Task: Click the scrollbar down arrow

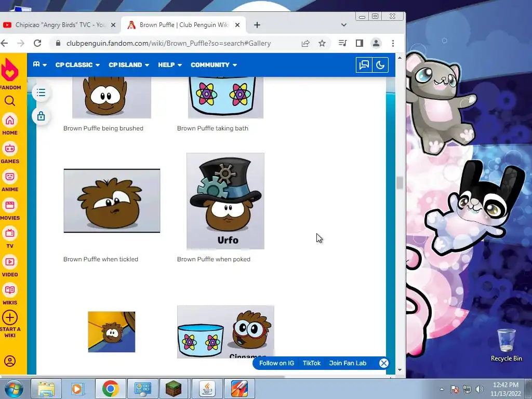Action: point(400,370)
